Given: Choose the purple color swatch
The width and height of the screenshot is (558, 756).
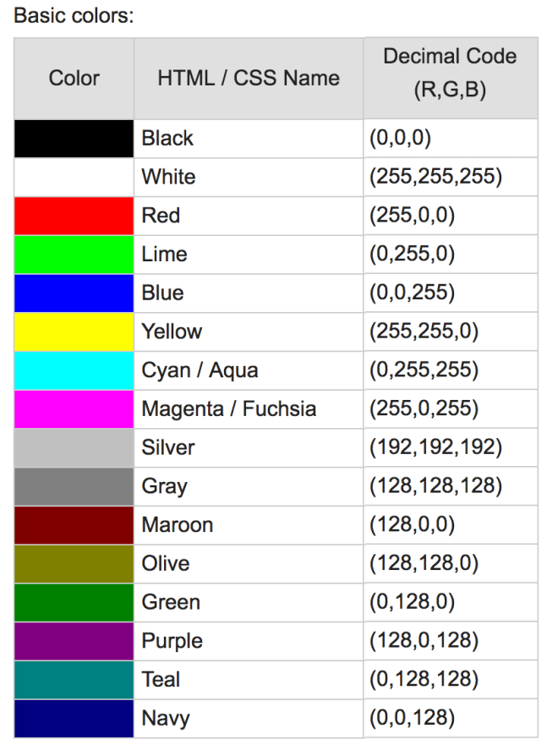Looking at the screenshot, I should [x=74, y=641].
